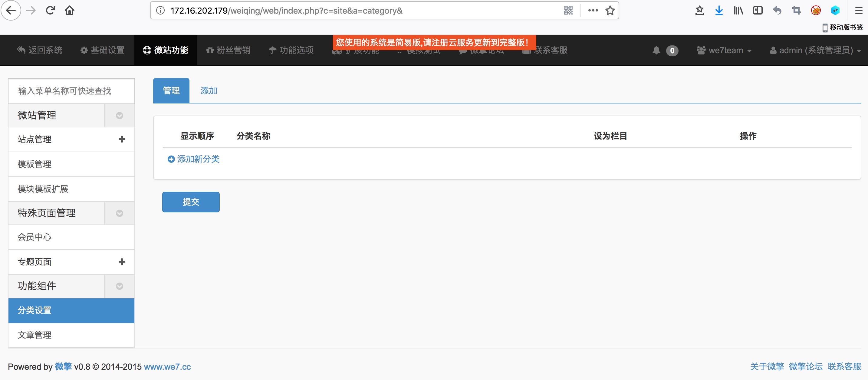Screen dimensions: 868x380
Task: Click the notification bell icon
Action: [656, 51]
